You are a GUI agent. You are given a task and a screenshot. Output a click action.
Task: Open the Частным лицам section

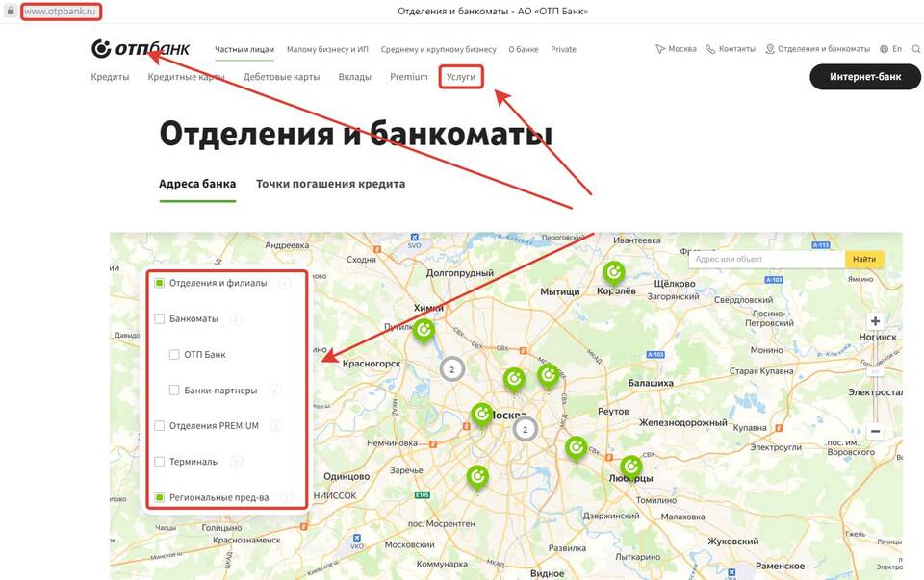click(244, 49)
